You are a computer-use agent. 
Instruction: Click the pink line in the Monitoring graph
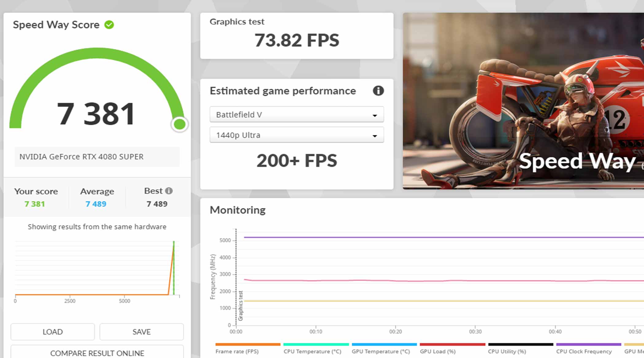click(444, 281)
